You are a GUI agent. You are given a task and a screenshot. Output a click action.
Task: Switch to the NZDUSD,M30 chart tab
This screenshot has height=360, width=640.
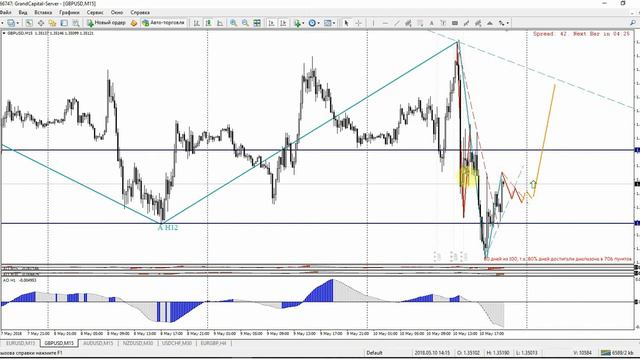click(x=138, y=343)
